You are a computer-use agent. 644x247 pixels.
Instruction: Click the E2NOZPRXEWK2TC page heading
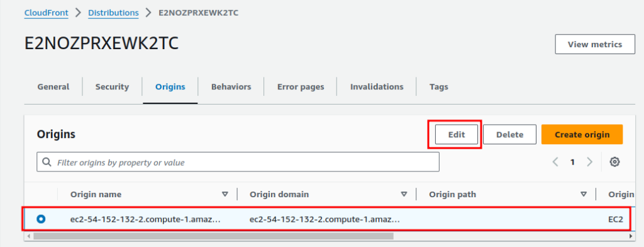point(101,43)
